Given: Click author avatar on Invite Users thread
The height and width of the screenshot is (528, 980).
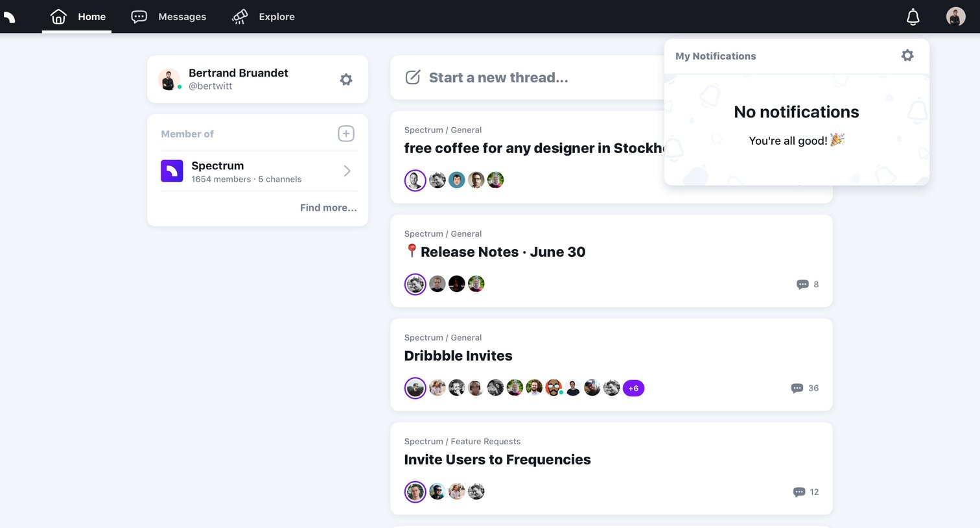Looking at the screenshot, I should click(x=415, y=492).
